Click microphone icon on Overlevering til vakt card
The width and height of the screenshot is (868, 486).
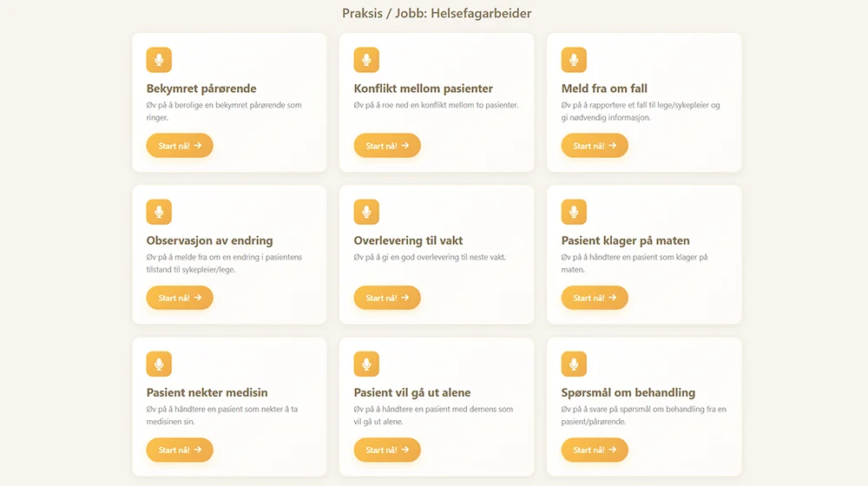click(x=366, y=212)
